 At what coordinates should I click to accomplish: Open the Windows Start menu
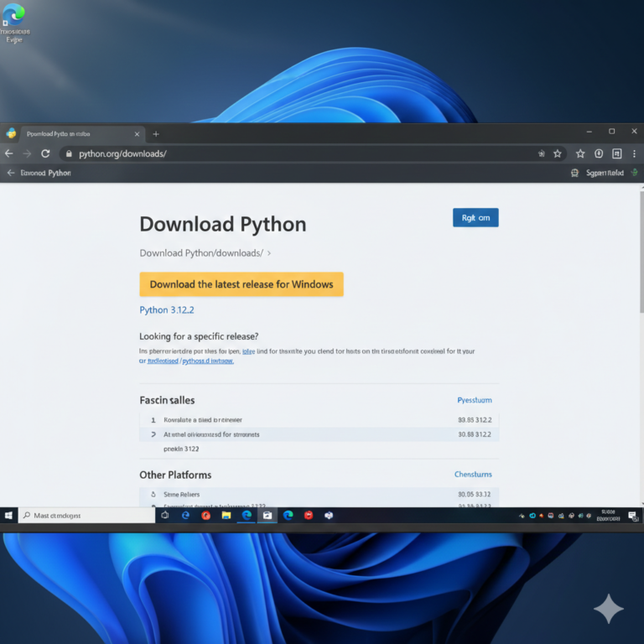[8, 515]
